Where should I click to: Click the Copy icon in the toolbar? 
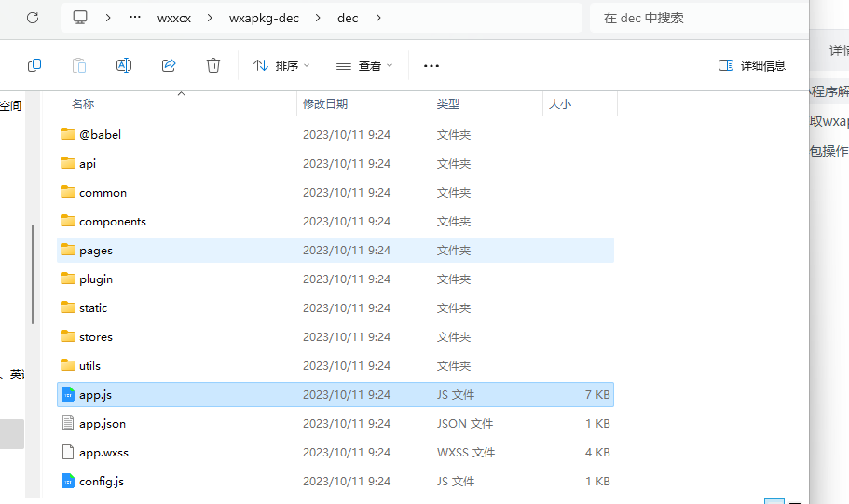tap(34, 65)
